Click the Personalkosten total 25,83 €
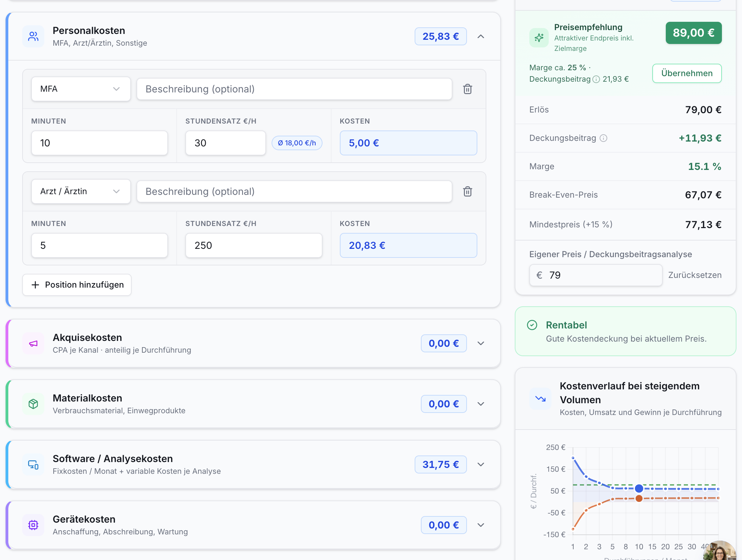742x560 pixels. 441,36
